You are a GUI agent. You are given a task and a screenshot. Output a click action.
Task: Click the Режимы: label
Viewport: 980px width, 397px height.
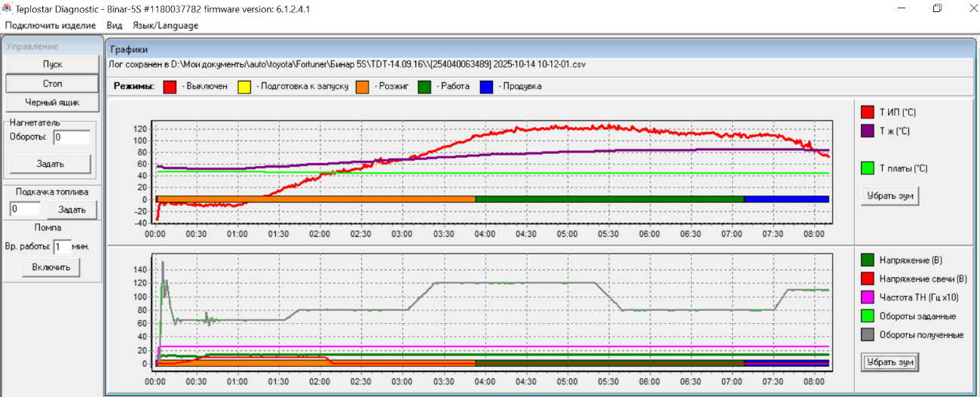coord(134,86)
